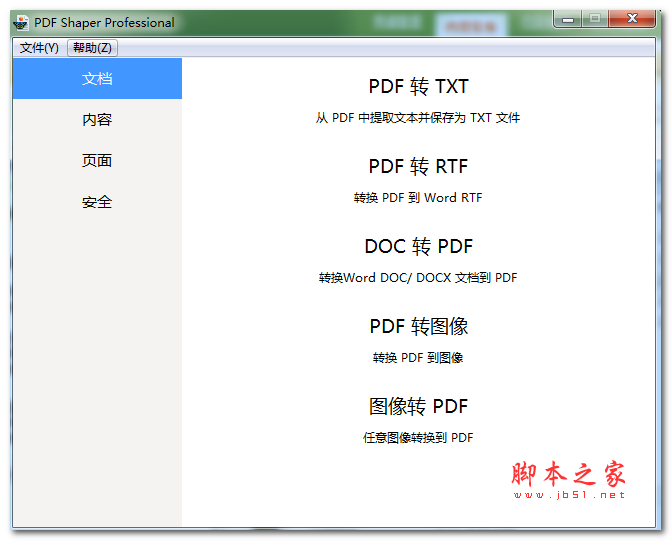
Task: Switch to the 页面 sidebar tab
Action: point(97,161)
